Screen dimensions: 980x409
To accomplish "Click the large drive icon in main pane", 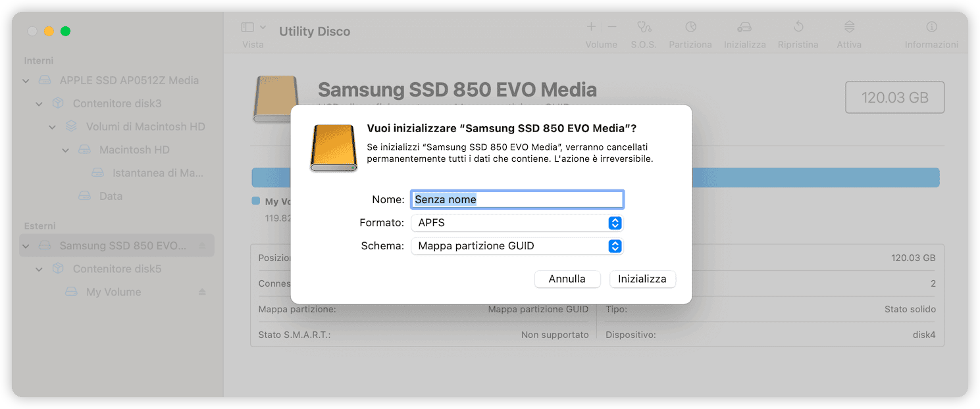I will 276,99.
